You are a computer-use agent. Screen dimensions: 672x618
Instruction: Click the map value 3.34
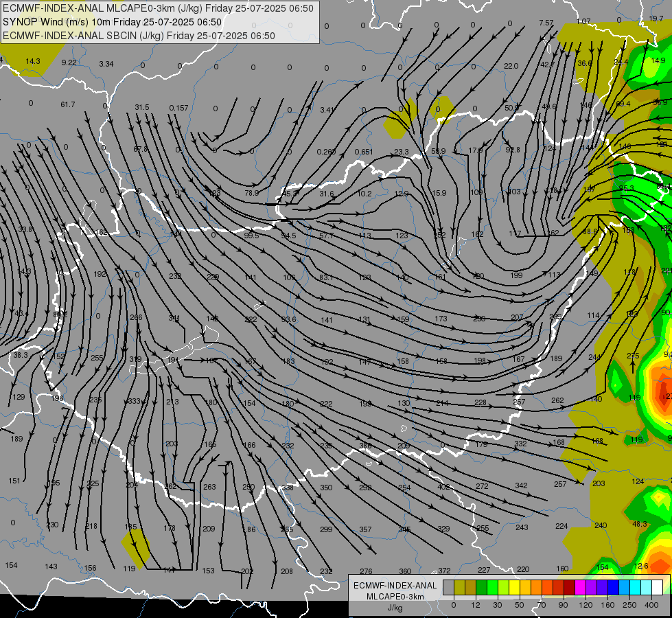coord(106,64)
